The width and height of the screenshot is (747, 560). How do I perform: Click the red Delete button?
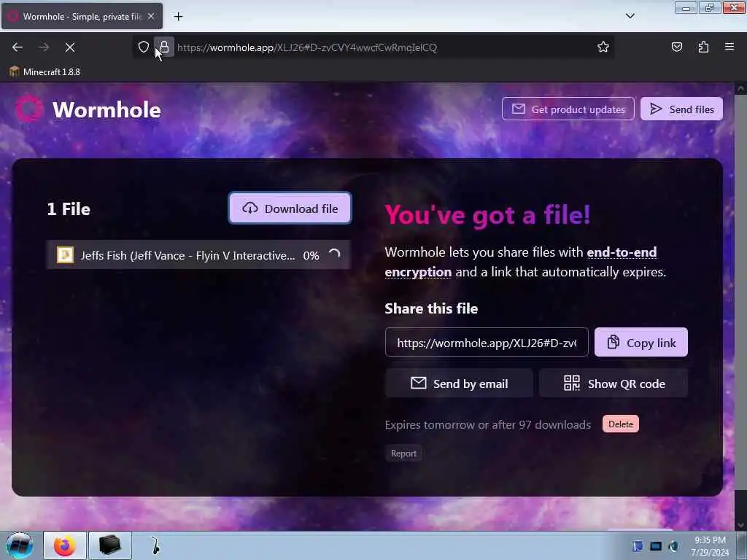coord(620,424)
